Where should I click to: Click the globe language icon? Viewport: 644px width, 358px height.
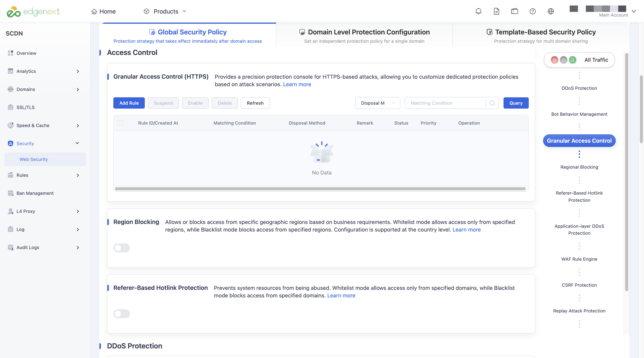(550, 11)
